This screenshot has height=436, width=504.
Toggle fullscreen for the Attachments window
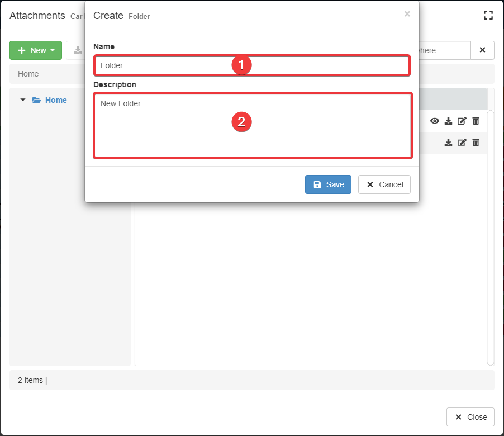[488, 16]
